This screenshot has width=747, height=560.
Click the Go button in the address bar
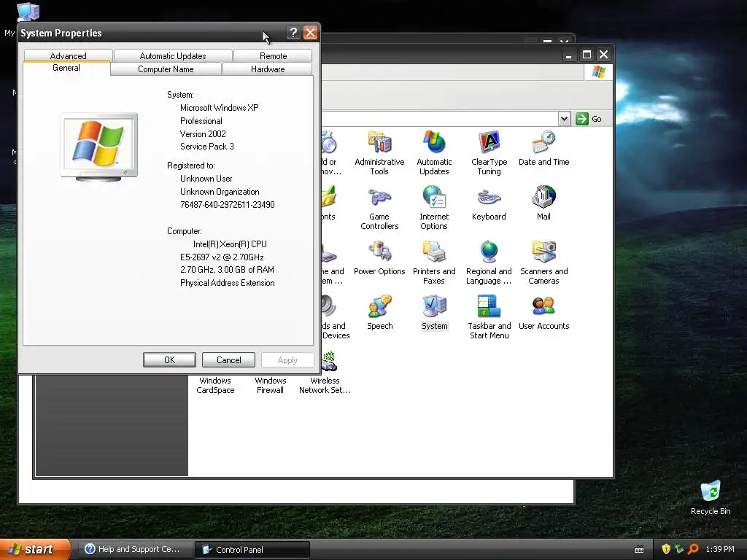pyautogui.click(x=589, y=119)
